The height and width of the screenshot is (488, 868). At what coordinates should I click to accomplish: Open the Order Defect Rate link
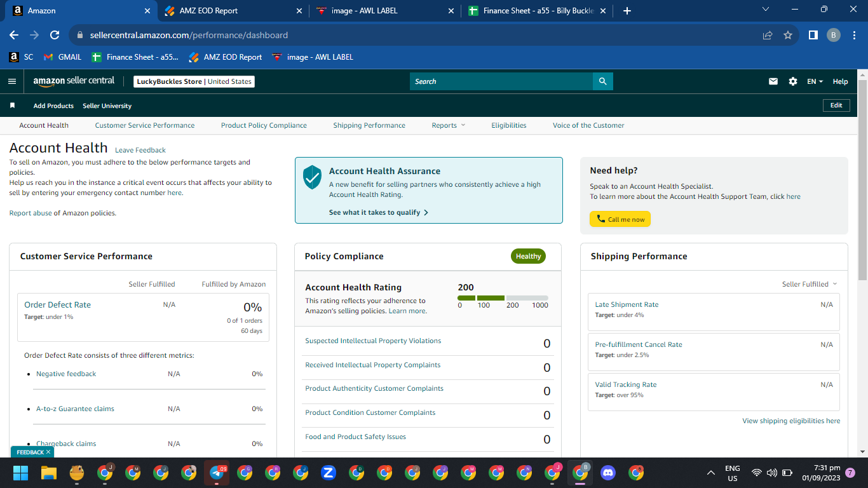(x=57, y=305)
